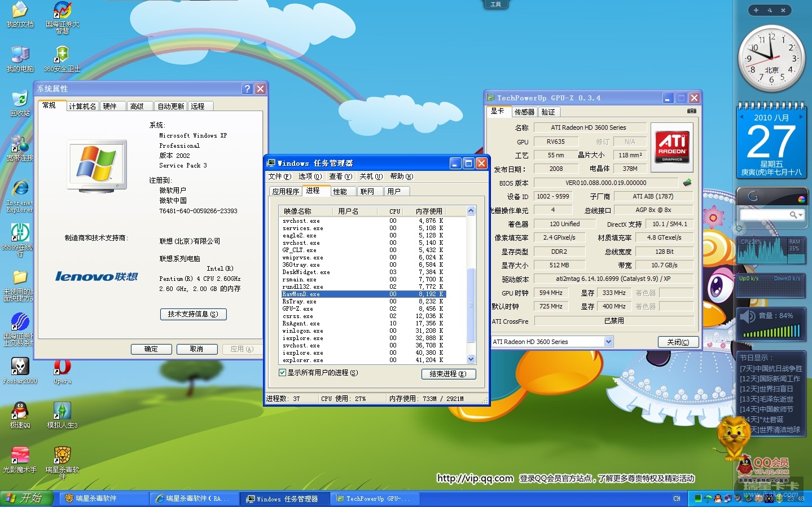
Task: Select the explorer.exe process row
Action: [363, 360]
